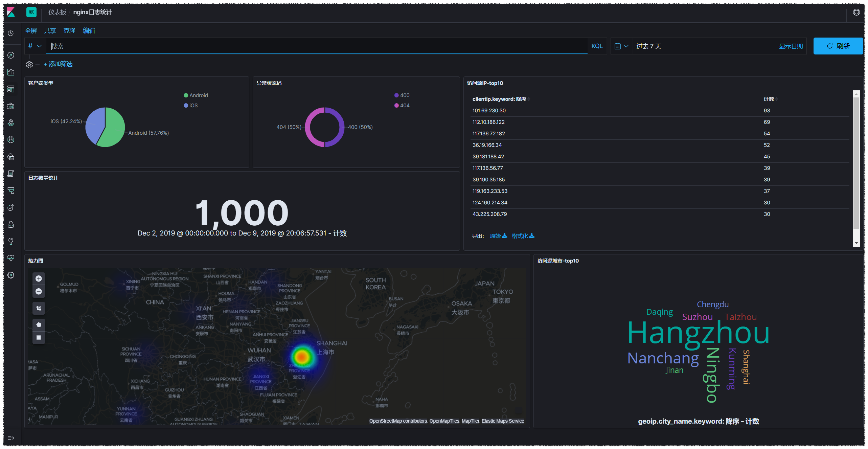The image size is (868, 449).
Task: Open the filter settings gear below search bar
Action: tap(29, 64)
